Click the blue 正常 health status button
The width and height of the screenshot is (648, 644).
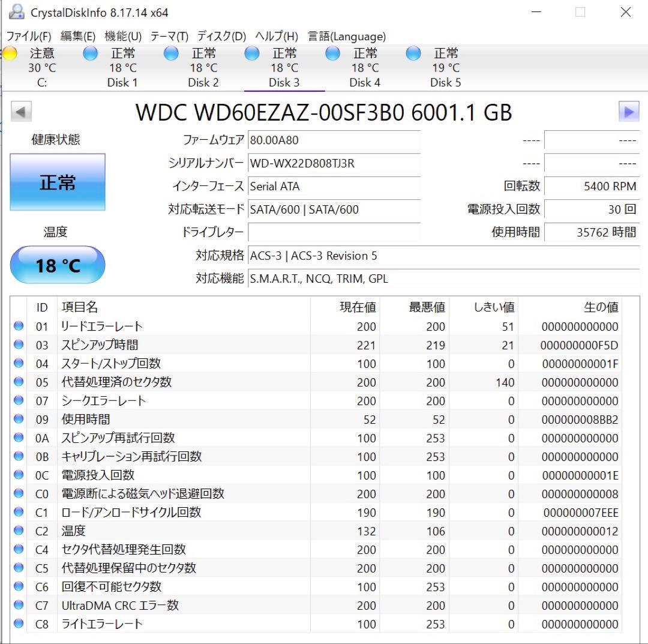(58, 182)
